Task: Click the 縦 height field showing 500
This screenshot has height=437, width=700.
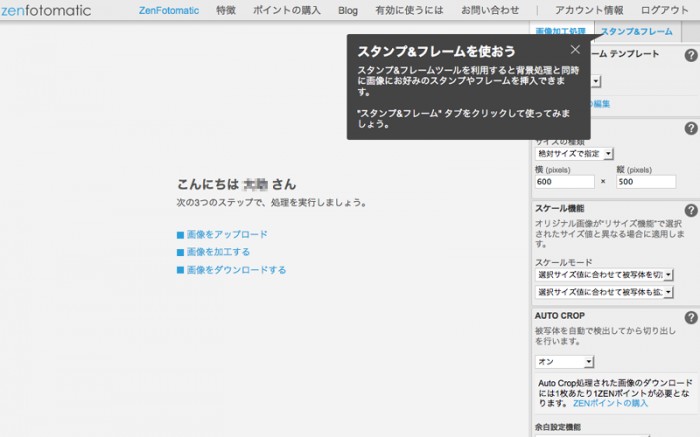Action: [x=646, y=182]
